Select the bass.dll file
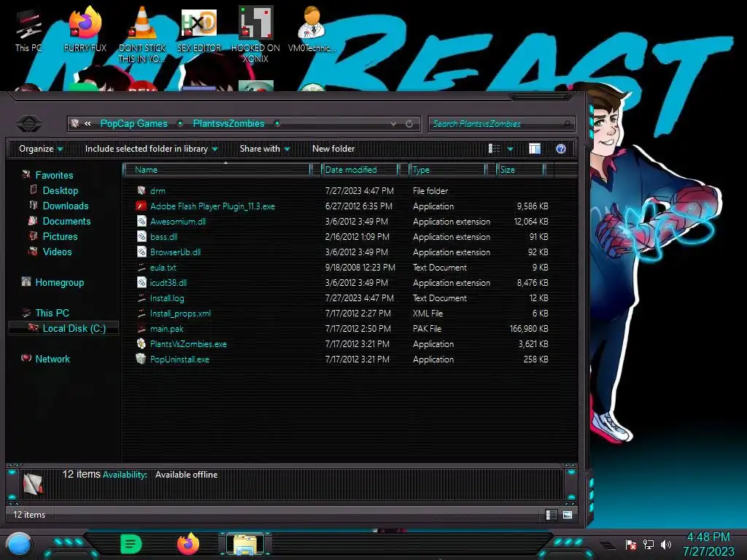Image resolution: width=747 pixels, height=560 pixels. pos(163,237)
